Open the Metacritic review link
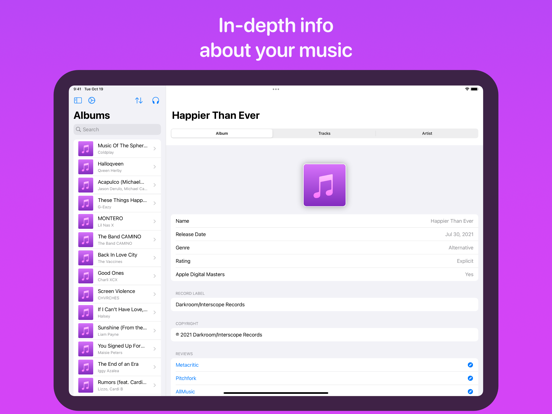 point(187,365)
